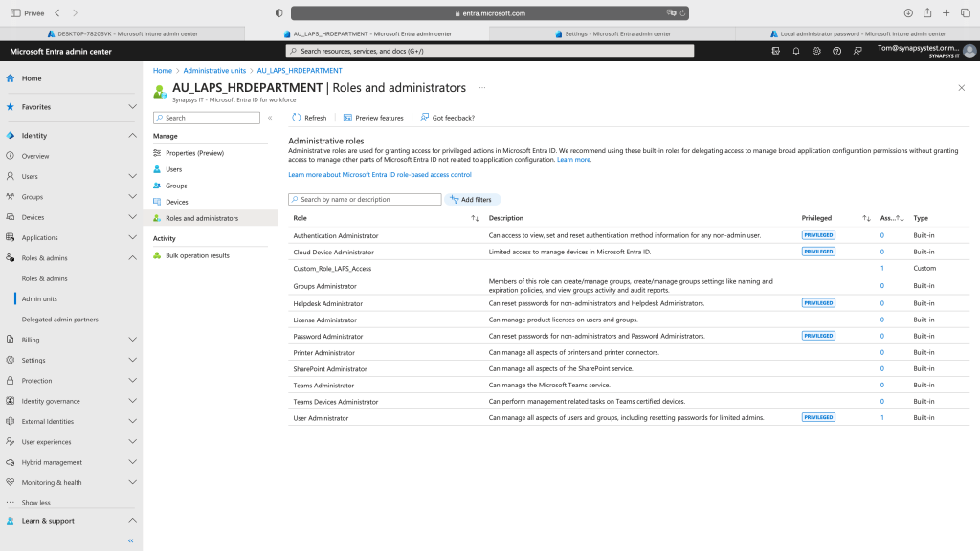Open Properties (Preview) in the Manage menu
This screenshot has height=551, width=980.
(x=193, y=153)
